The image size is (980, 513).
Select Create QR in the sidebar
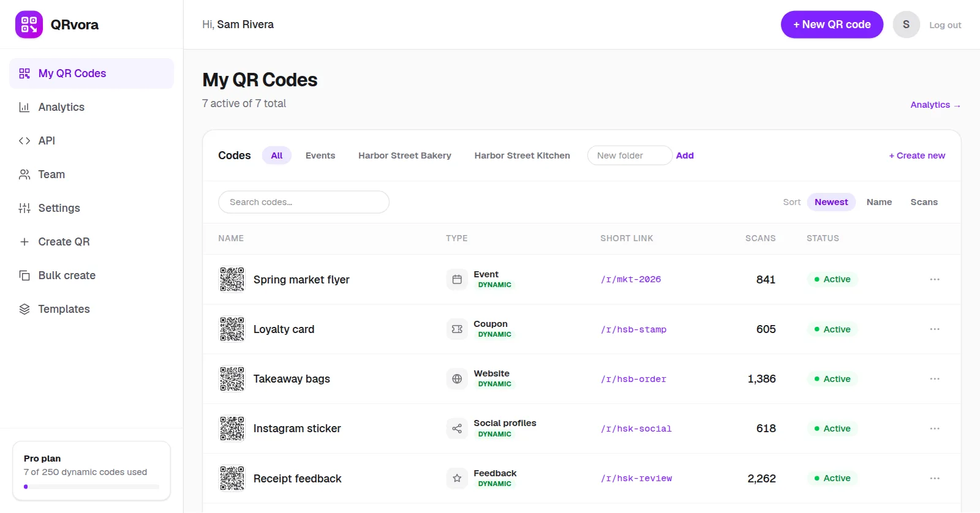coord(92,242)
